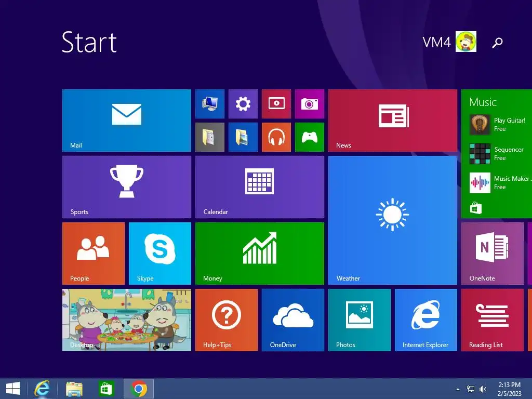Click the Music heading in green tile
Image resolution: width=532 pixels, height=399 pixels.
(483, 102)
